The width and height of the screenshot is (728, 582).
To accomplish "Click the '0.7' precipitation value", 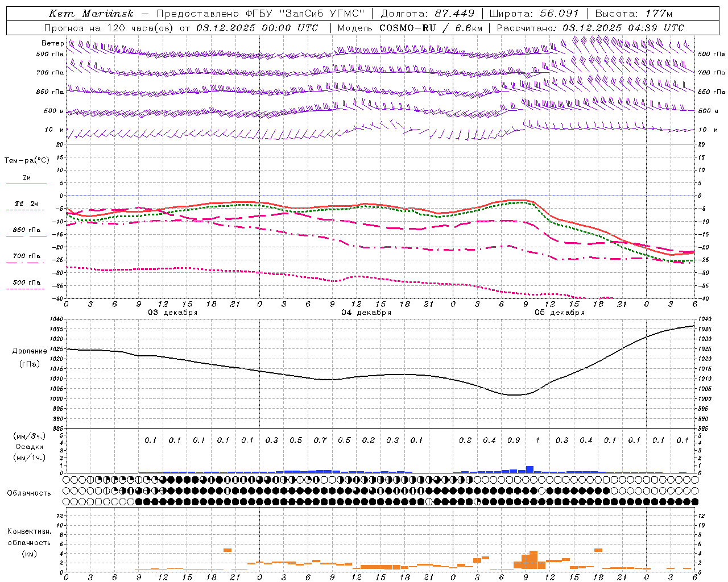I will pos(320,440).
